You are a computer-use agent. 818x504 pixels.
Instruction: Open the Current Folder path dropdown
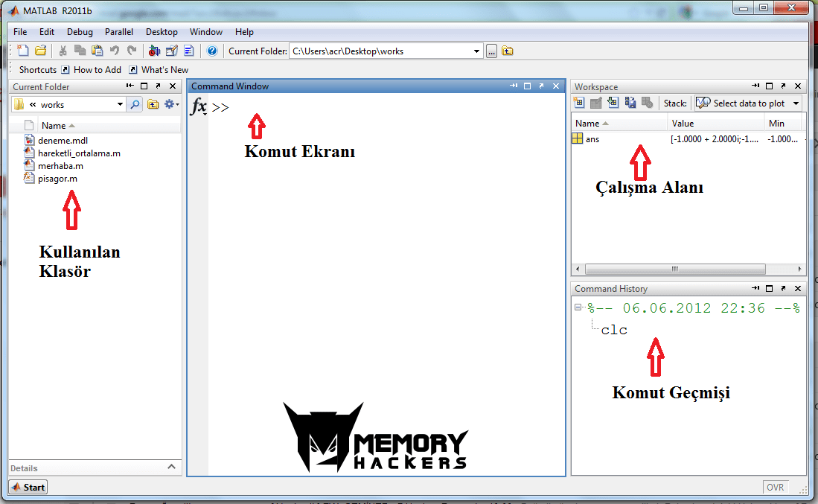476,51
